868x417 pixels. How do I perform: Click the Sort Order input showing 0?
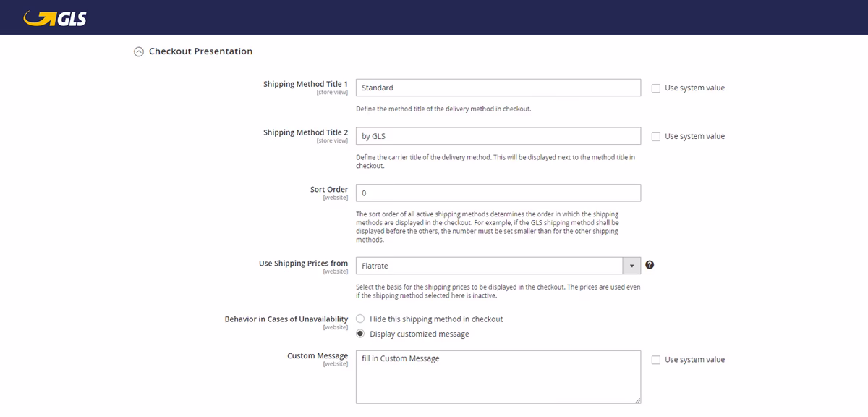(x=498, y=193)
